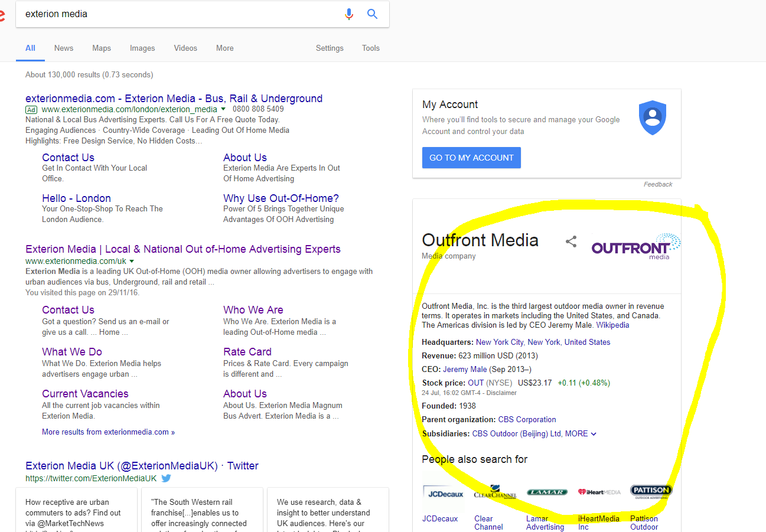
Task: Click the iHeartMedia Inc text link
Action: [x=599, y=523]
